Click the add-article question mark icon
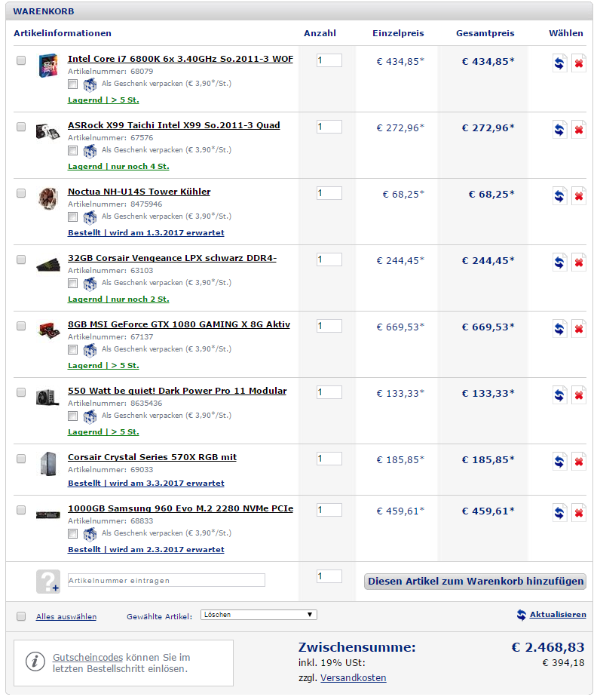The image size is (597, 700). coord(48,582)
